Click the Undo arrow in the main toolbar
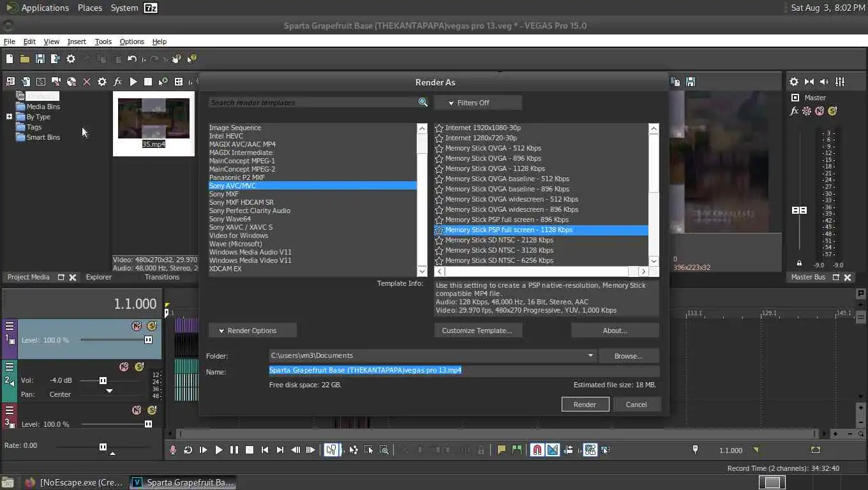 point(132,59)
